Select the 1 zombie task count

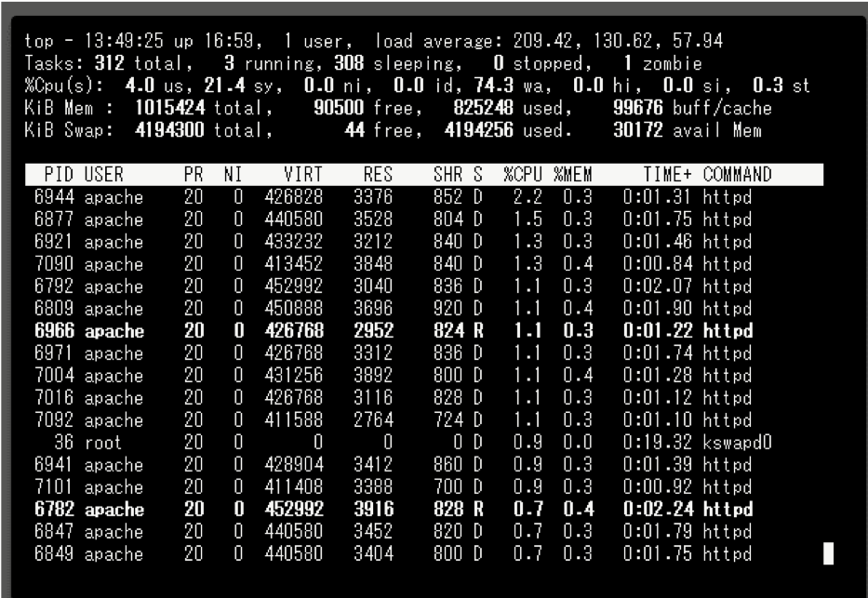click(x=628, y=63)
